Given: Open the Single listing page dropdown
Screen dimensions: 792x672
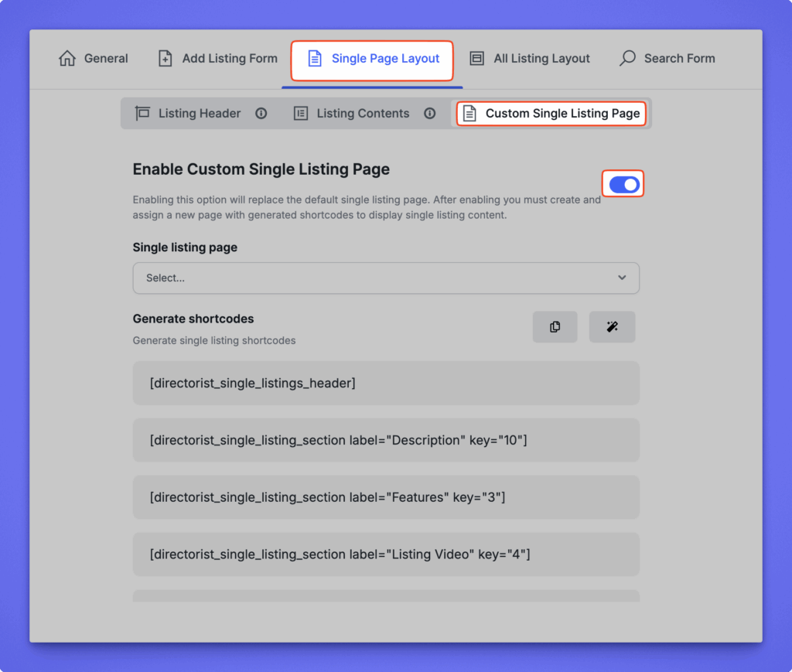Looking at the screenshot, I should tap(385, 278).
